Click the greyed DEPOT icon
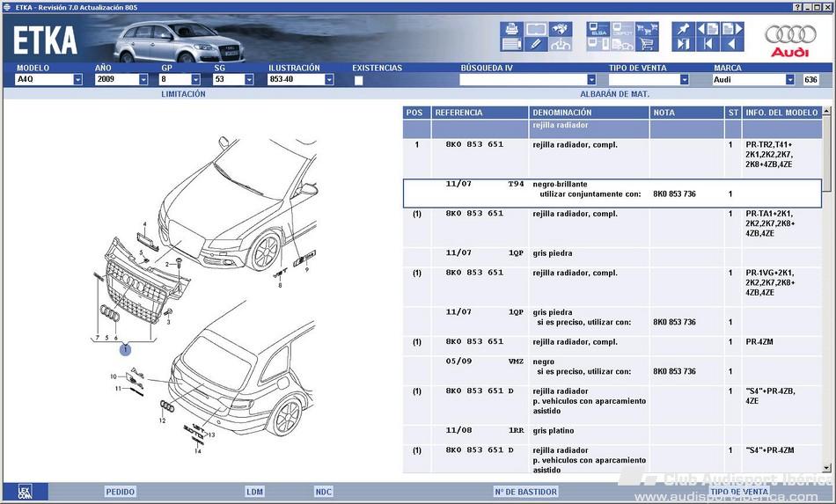836x504 pixels. click(x=622, y=29)
